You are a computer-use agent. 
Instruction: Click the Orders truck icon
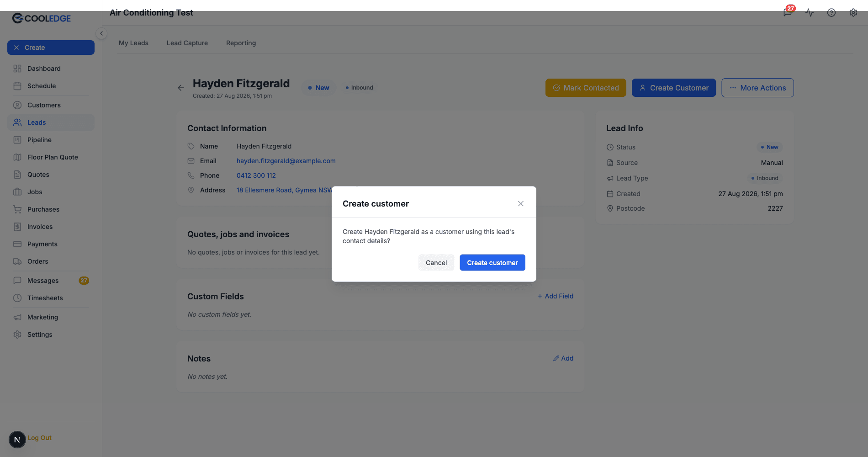pyautogui.click(x=17, y=261)
